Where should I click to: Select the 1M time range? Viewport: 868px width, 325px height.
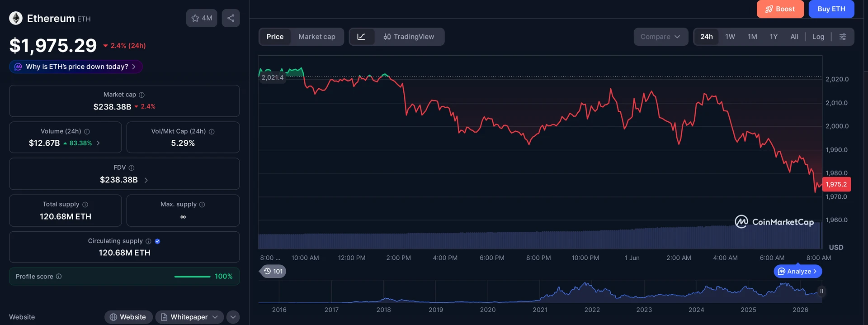[752, 37]
